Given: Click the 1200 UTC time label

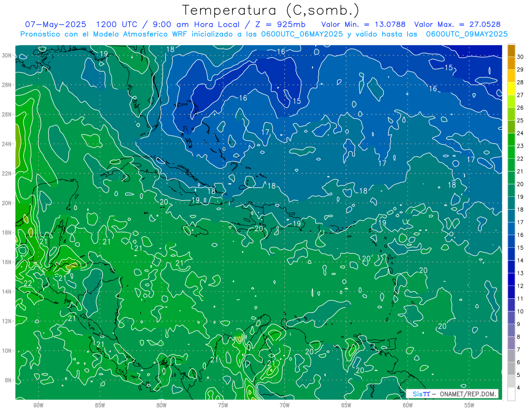Looking at the screenshot, I should (118, 24).
